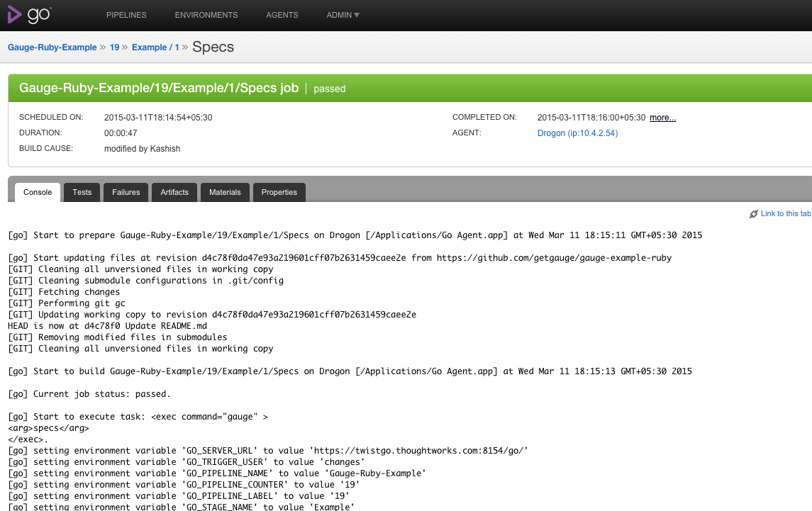Switch to the Tests tab
812x511 pixels.
(82, 192)
